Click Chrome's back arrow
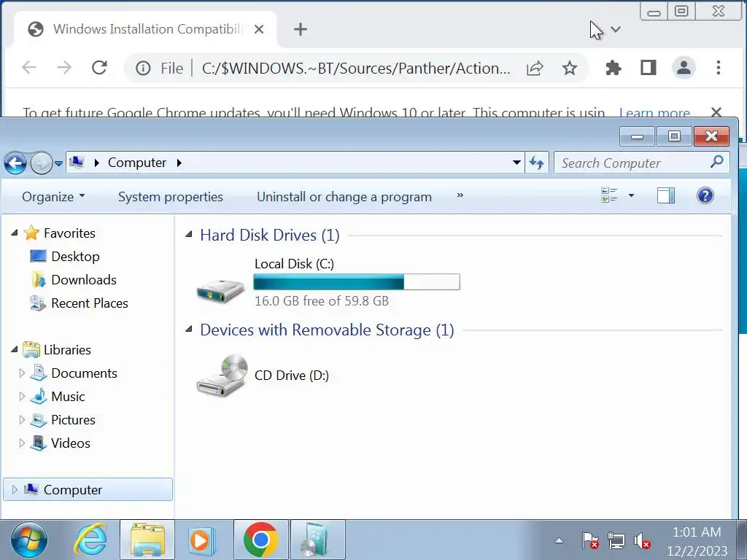The width and height of the screenshot is (747, 560). point(29,68)
